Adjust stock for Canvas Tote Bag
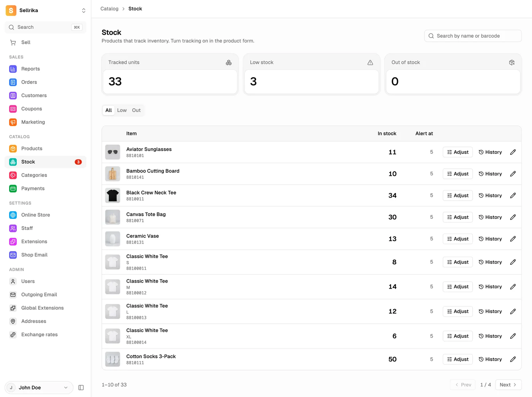 click(x=458, y=217)
